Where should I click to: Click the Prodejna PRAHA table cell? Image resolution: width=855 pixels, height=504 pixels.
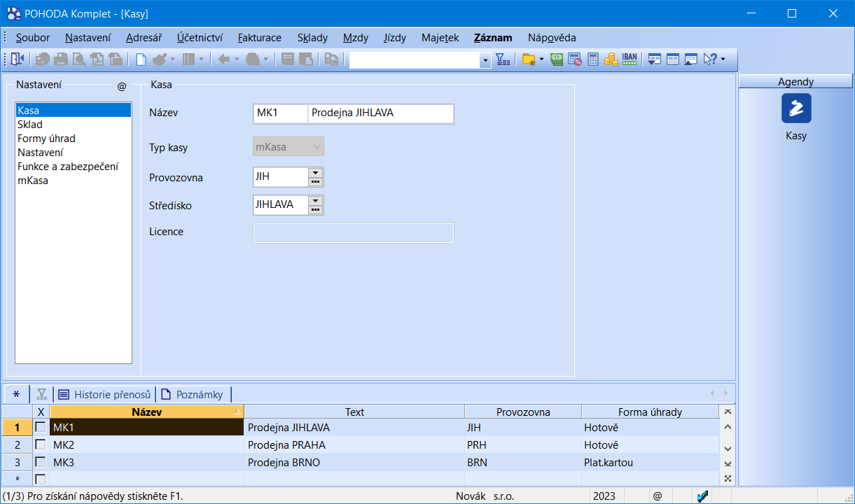pyautogui.click(x=354, y=444)
